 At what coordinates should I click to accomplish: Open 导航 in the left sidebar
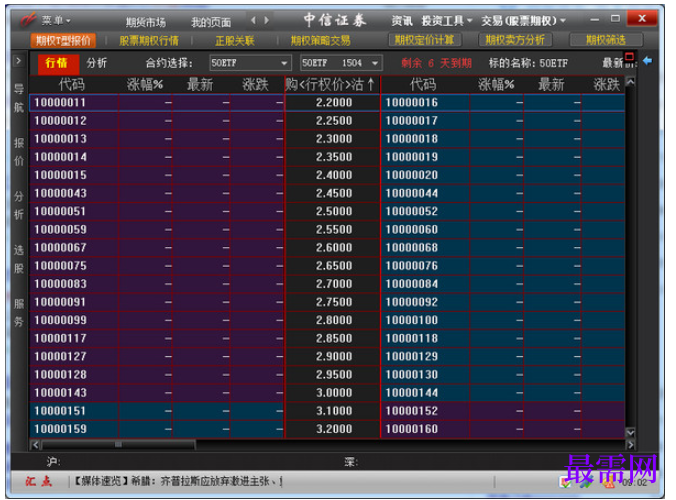19,98
